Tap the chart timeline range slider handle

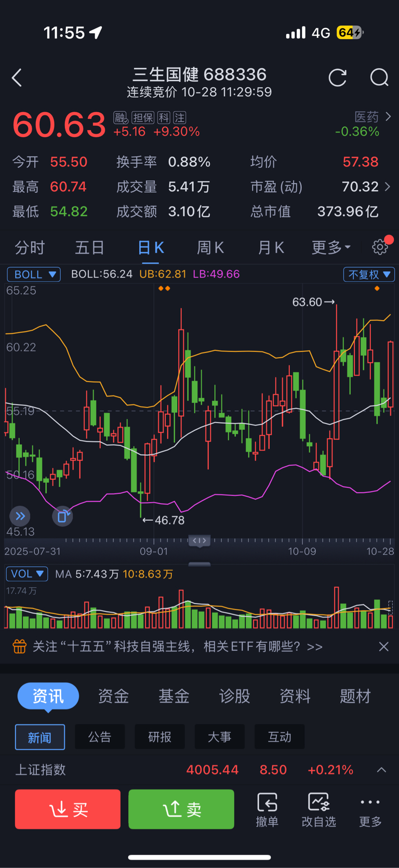[x=199, y=541]
